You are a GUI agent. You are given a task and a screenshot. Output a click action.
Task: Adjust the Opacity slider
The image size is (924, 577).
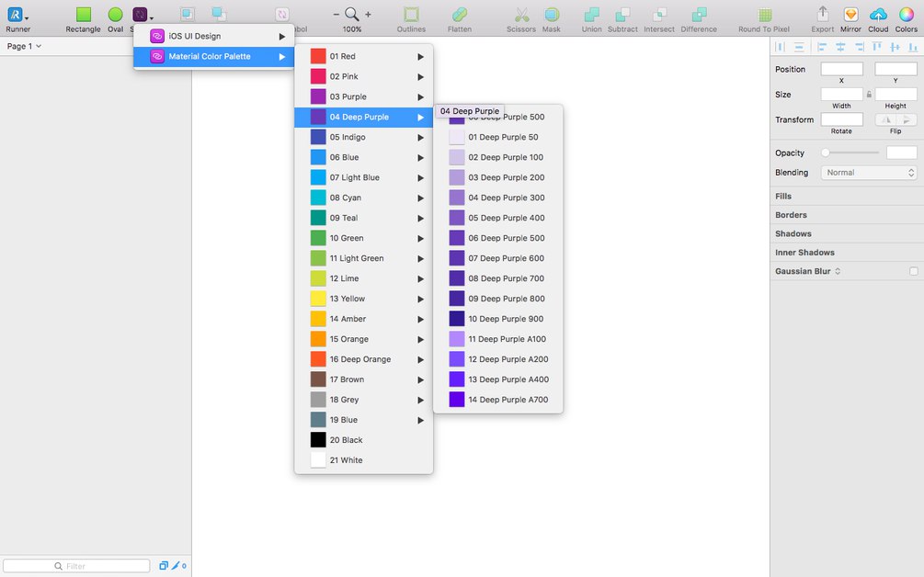tap(850, 153)
